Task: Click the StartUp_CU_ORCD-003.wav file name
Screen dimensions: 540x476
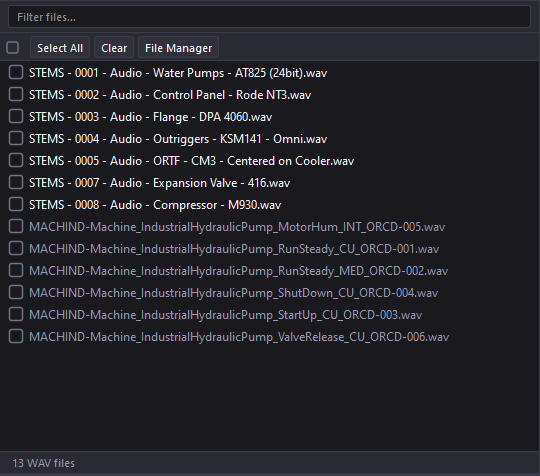Action: (x=226, y=315)
